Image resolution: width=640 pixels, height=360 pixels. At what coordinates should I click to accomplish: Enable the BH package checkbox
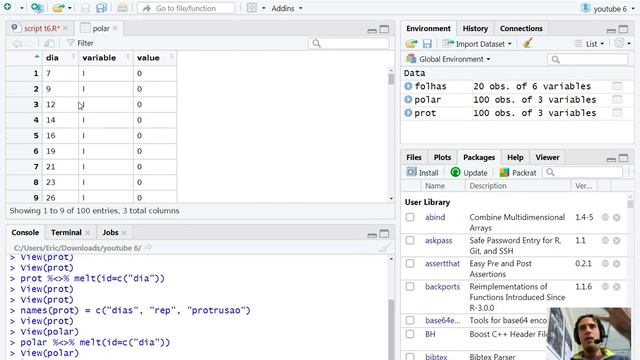coord(410,334)
